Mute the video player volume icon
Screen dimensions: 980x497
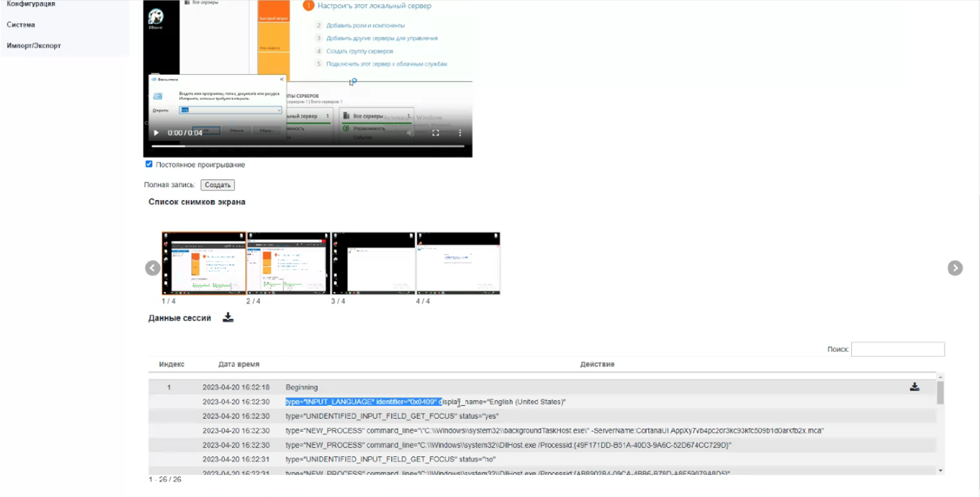click(x=411, y=133)
